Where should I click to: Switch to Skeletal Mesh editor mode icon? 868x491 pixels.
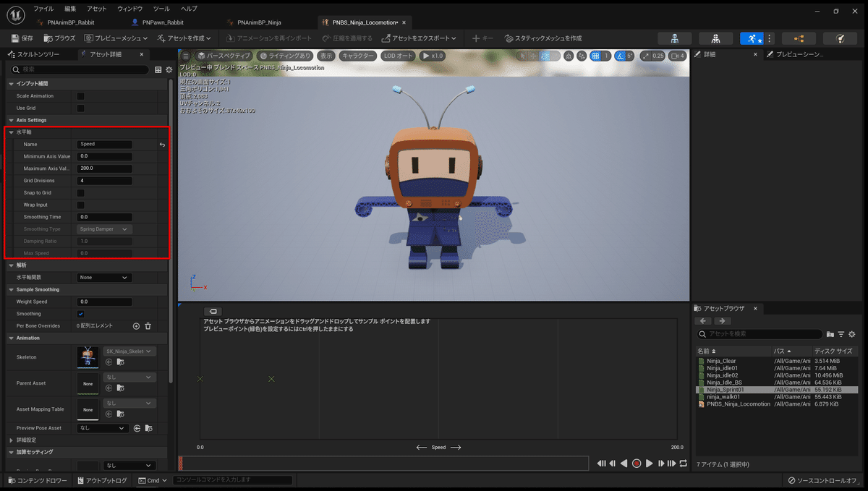[715, 38]
